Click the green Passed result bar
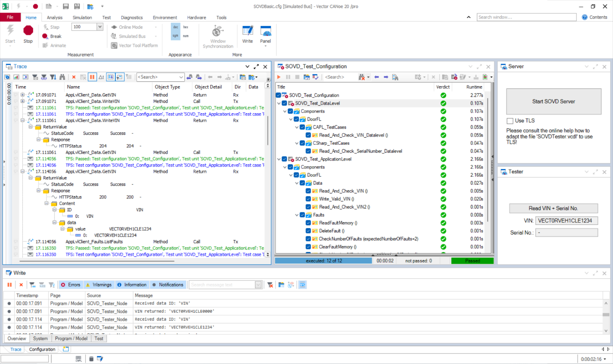 tap(473, 261)
